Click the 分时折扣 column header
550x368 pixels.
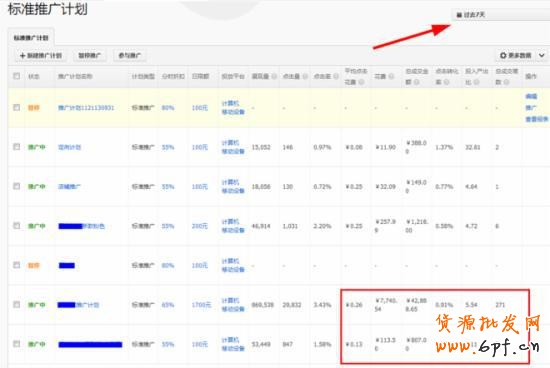click(173, 76)
